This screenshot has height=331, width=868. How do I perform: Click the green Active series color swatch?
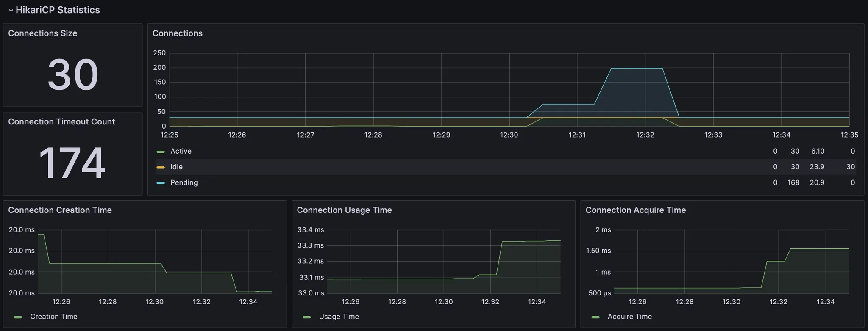161,152
